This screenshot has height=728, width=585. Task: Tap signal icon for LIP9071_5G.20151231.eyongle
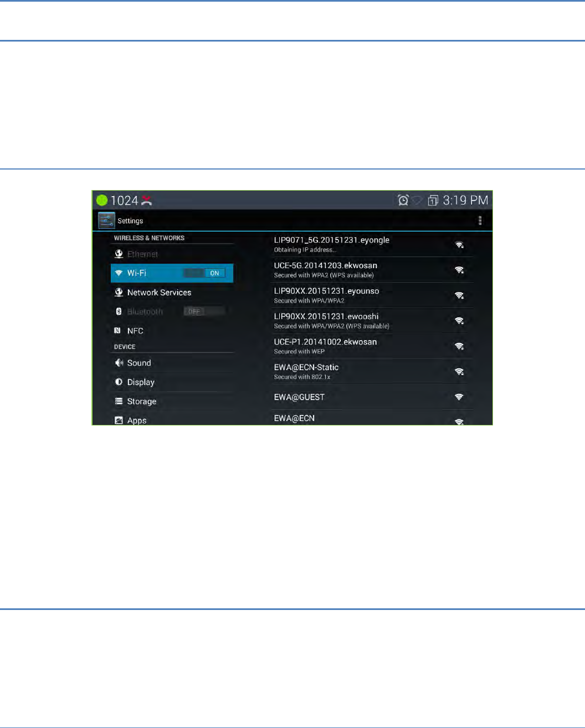pos(459,244)
